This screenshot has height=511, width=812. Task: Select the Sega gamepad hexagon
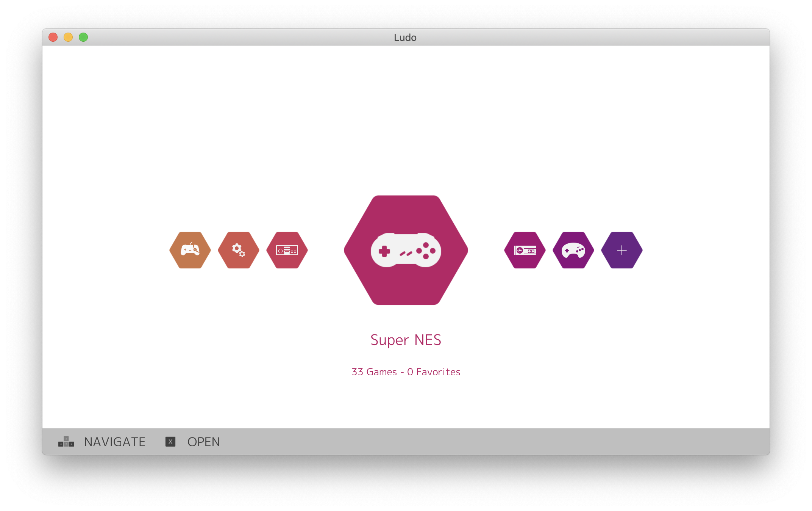click(573, 250)
